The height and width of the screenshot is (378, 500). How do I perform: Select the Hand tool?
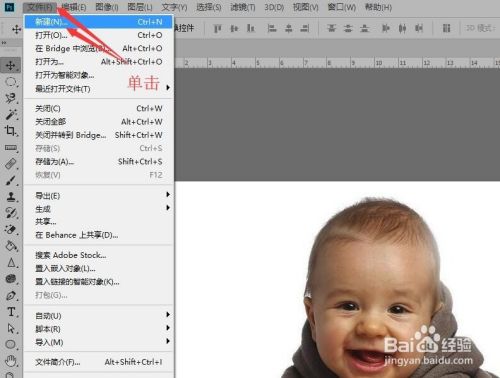(11, 361)
